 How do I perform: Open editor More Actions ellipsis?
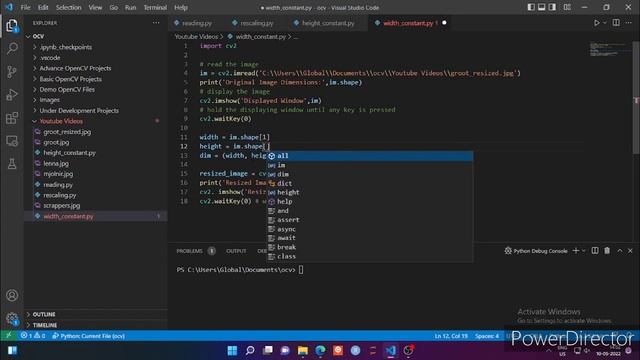tap(629, 23)
